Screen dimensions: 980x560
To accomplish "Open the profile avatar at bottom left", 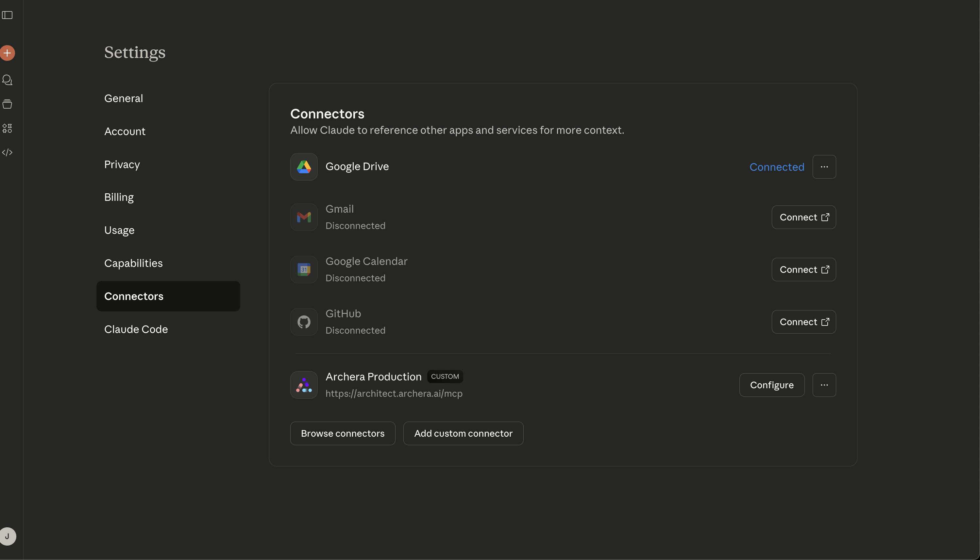I will 8,536.
